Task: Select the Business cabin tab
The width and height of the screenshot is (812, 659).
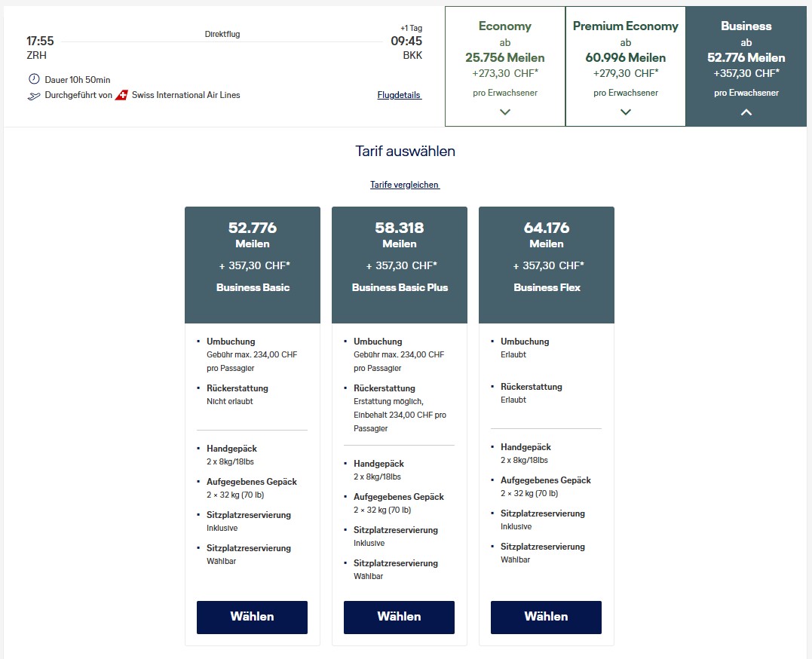Action: [x=746, y=66]
